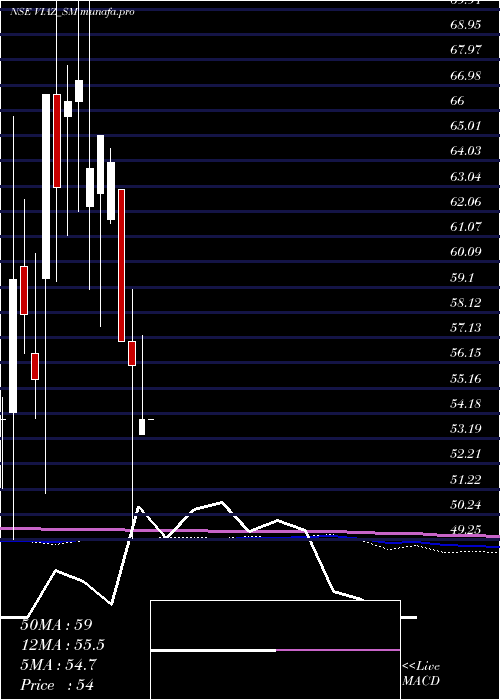Click the 66.98 price axis label
This screenshot has height=700, width=500.
coord(465,75)
